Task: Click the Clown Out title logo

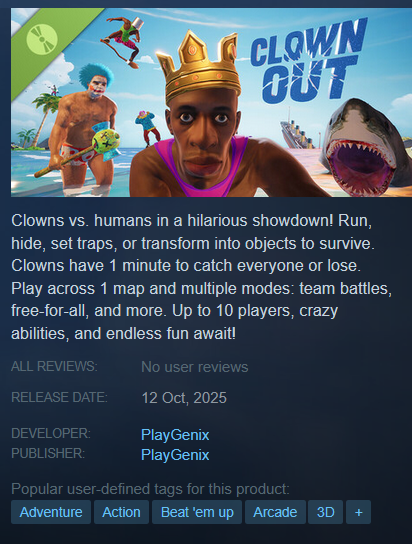Action: 308,59
